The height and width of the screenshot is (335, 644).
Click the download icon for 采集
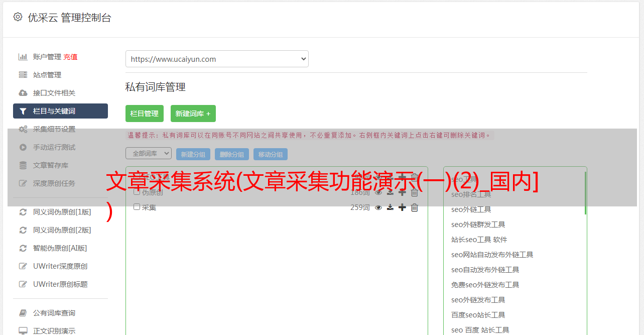[x=390, y=207]
